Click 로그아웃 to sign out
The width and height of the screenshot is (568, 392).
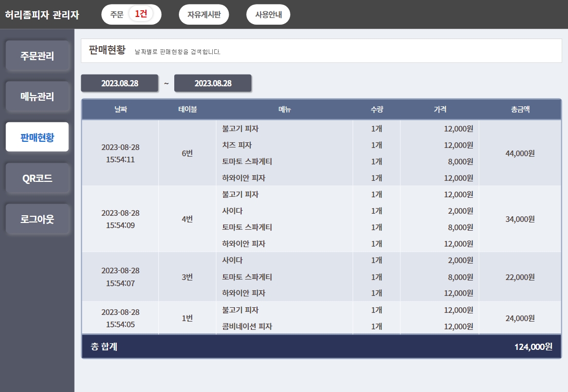click(38, 219)
